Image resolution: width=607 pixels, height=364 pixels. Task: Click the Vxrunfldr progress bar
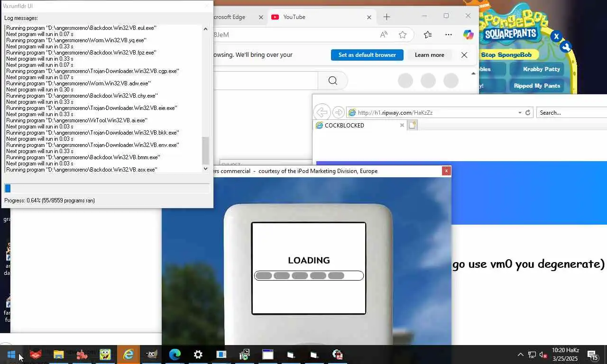[107, 188]
